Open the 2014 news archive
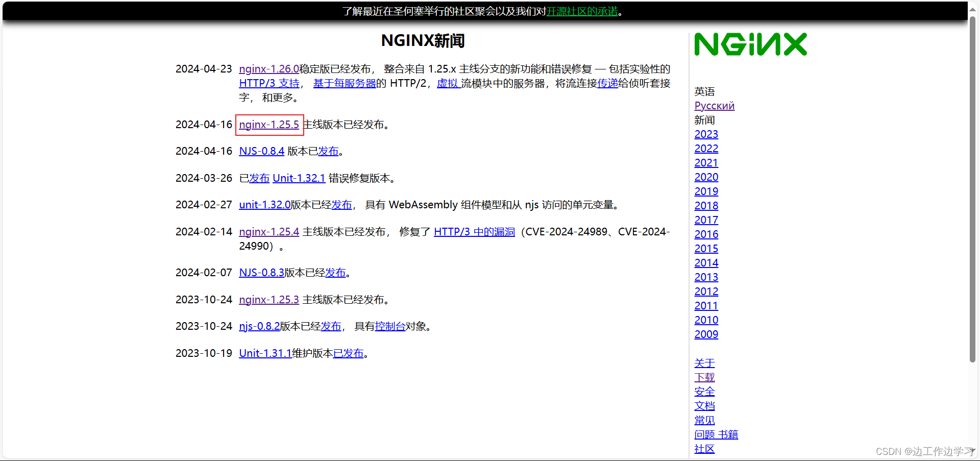Viewport: 980px width, 461px height. (706, 263)
